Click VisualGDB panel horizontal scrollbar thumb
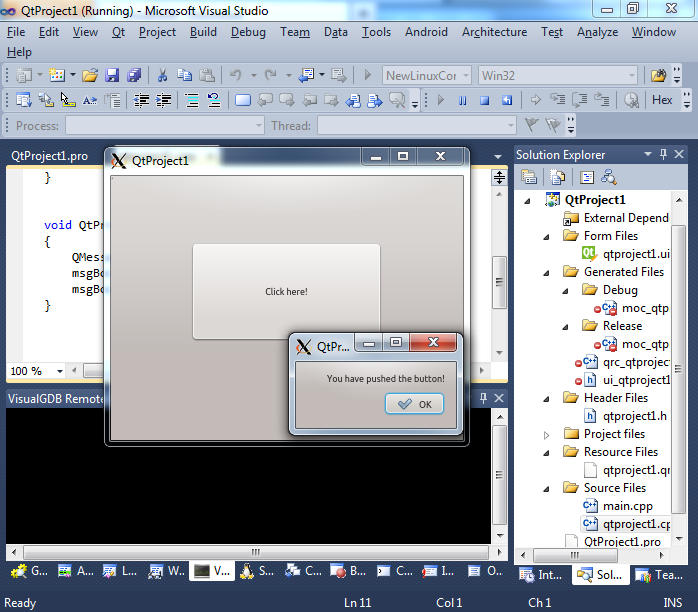 point(255,552)
